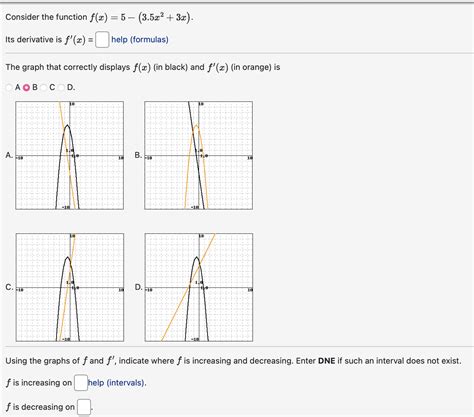Image resolution: width=474 pixels, height=417 pixels.
Task: Click graph C thumbnail
Action: point(70,287)
